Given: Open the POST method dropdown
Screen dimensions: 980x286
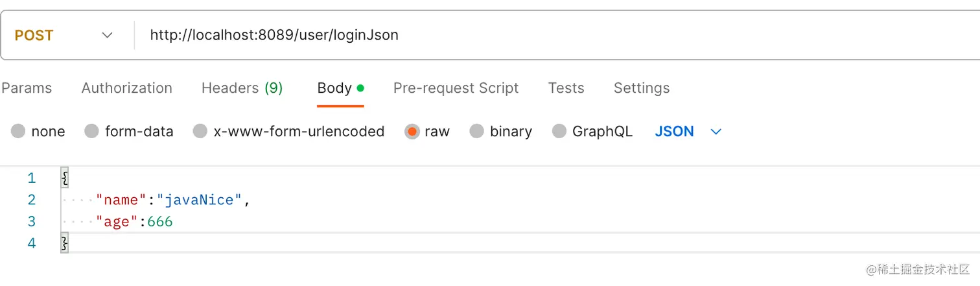Looking at the screenshot, I should coord(107,36).
